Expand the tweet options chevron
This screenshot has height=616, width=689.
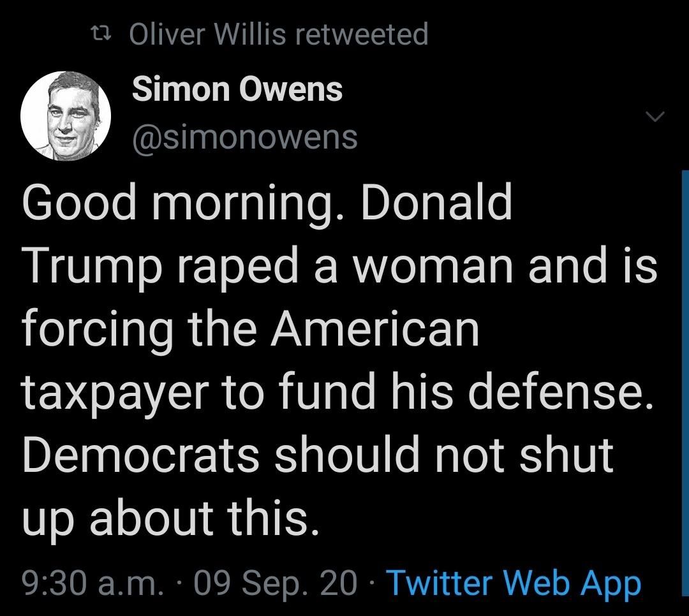(x=655, y=116)
